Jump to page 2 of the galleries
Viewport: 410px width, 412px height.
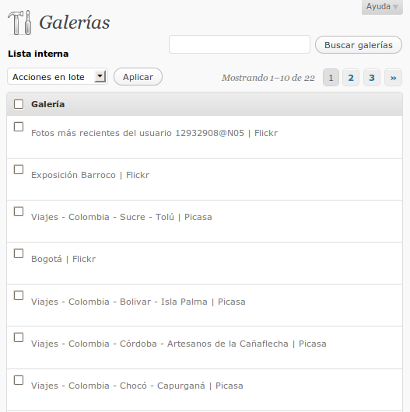(351, 78)
